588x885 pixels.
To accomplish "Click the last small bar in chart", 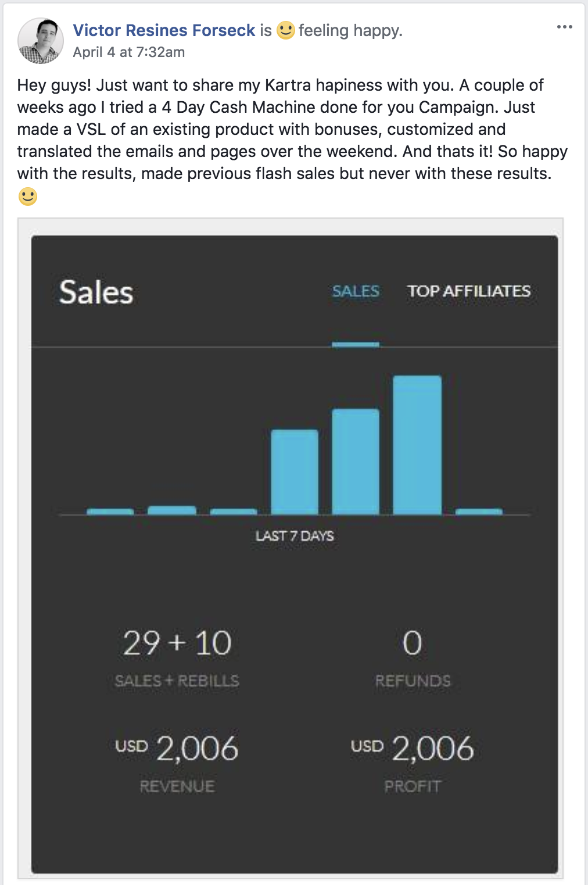I will (479, 512).
